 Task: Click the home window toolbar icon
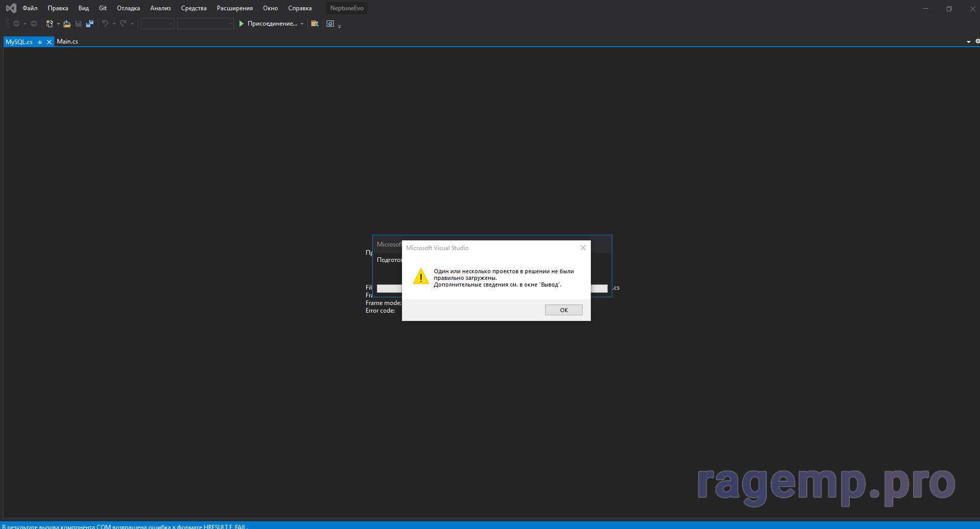pyautogui.click(x=330, y=24)
